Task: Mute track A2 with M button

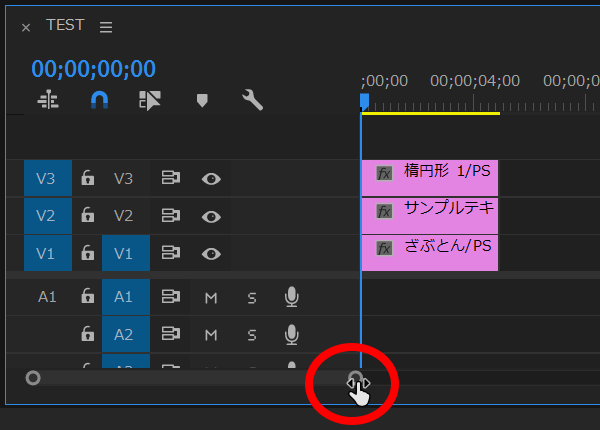Action: 211,336
